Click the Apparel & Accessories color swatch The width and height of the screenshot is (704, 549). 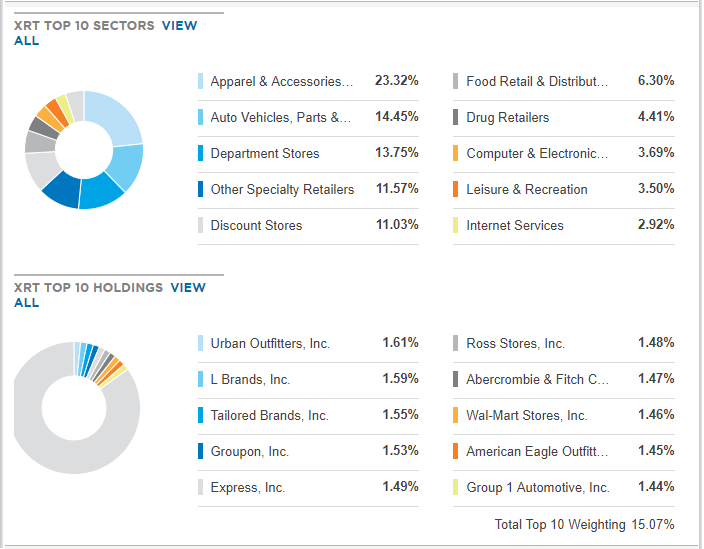tap(201, 81)
